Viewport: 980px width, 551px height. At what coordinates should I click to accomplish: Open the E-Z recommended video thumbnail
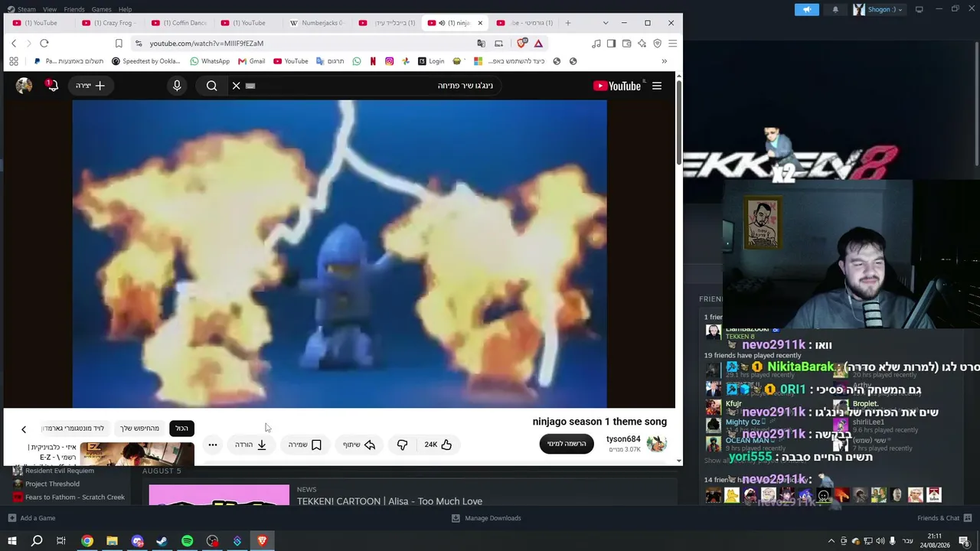coord(137,454)
